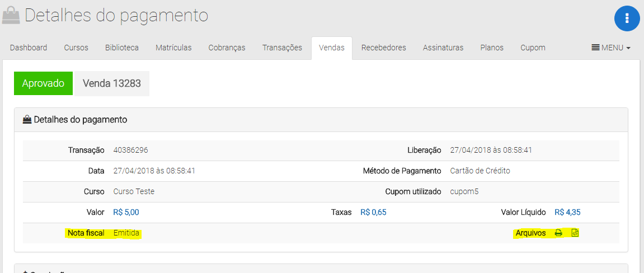Open the Recebedores tab
The width and height of the screenshot is (644, 273).
pyautogui.click(x=384, y=48)
